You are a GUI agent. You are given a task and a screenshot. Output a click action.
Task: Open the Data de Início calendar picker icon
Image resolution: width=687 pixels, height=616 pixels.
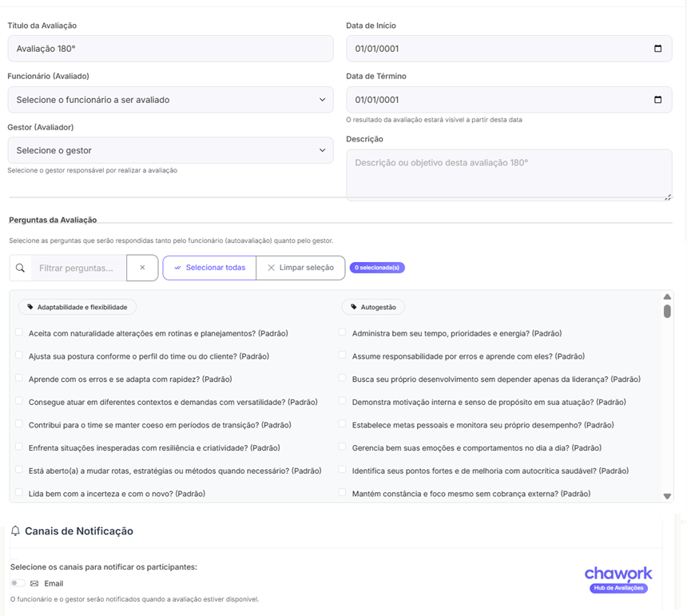(657, 49)
